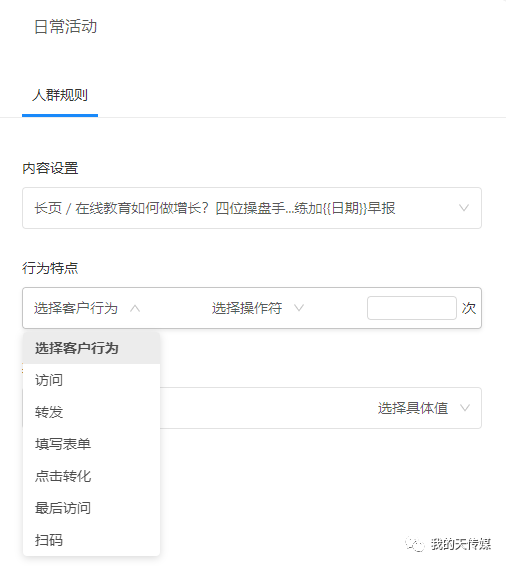Click the down arrow beside 选择操作符

tap(299, 308)
